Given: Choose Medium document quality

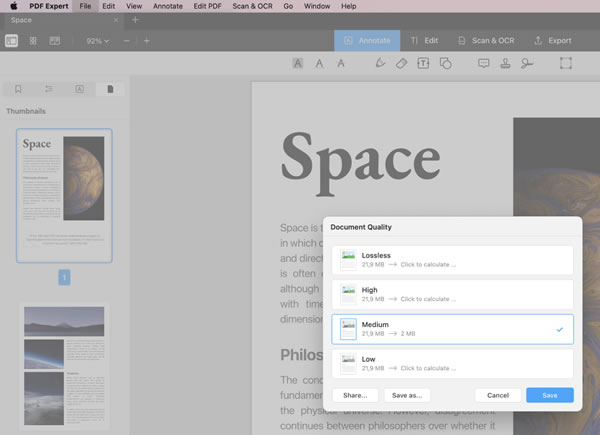Looking at the screenshot, I should (452, 329).
